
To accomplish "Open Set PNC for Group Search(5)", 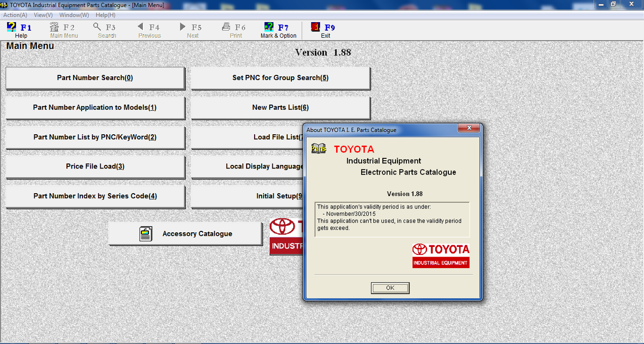I will tap(280, 78).
